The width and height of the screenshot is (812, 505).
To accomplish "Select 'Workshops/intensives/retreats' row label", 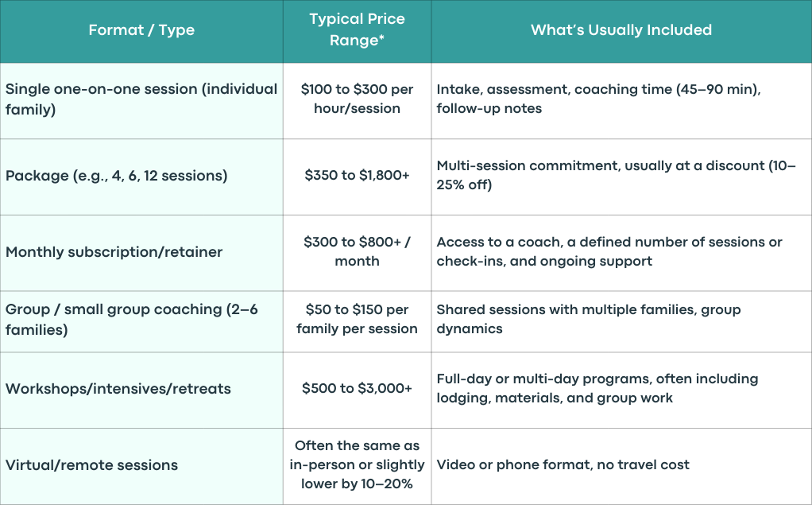I will pos(141,390).
